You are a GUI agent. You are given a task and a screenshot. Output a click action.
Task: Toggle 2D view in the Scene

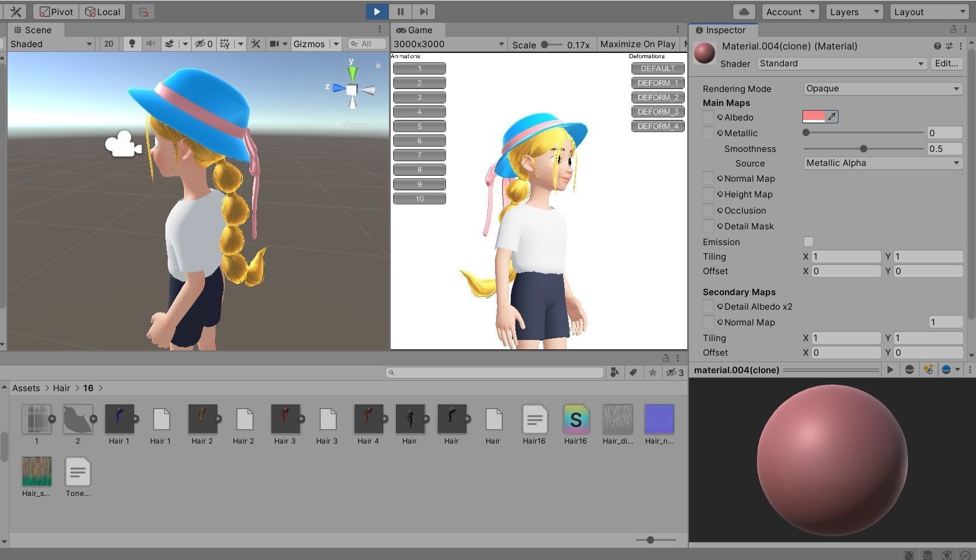(108, 44)
